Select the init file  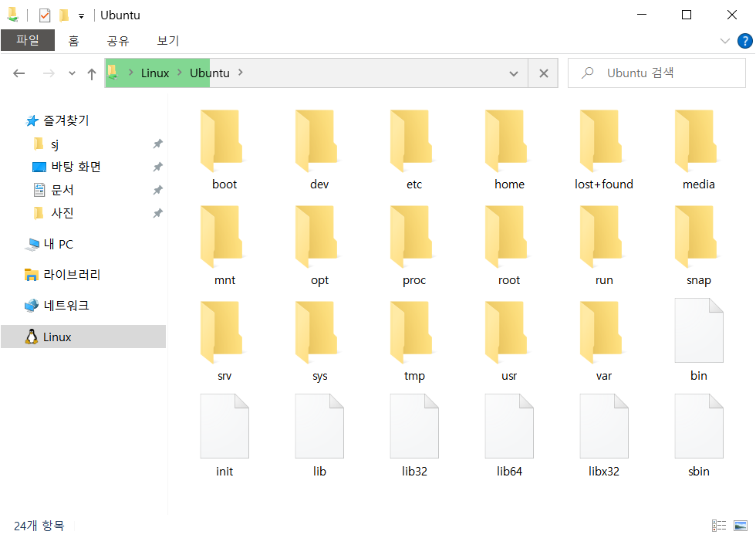pos(224,435)
